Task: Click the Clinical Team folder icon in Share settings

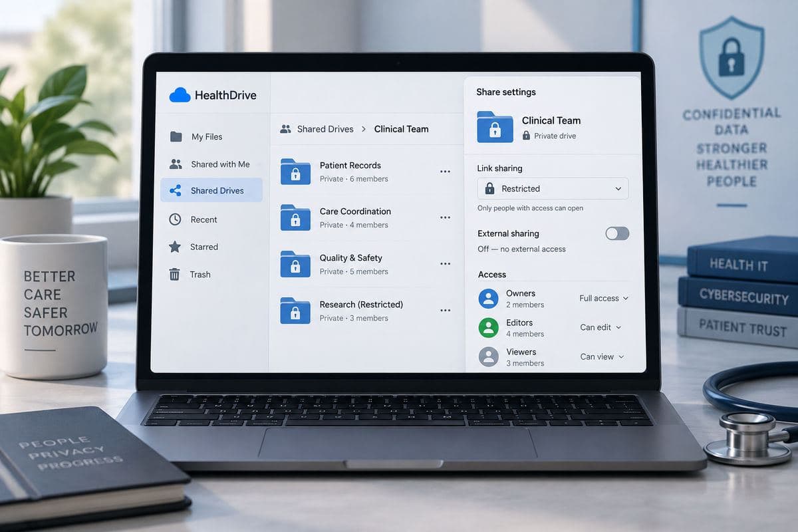Action: tap(495, 127)
